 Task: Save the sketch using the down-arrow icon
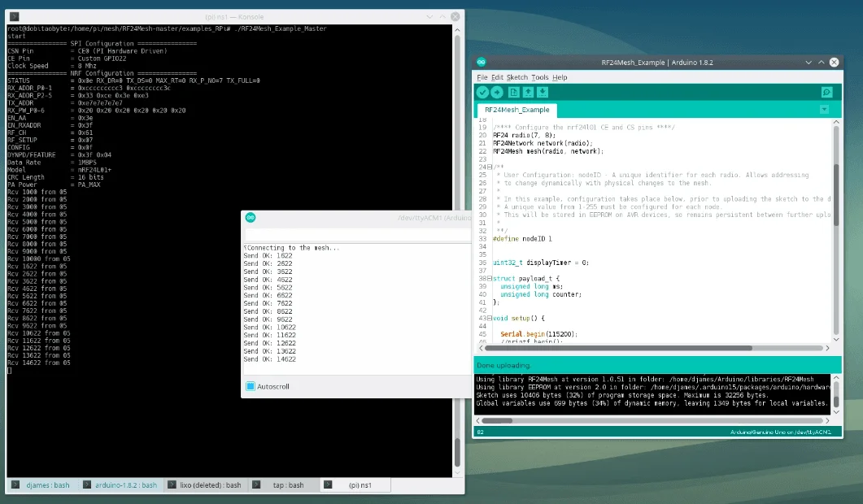(543, 93)
